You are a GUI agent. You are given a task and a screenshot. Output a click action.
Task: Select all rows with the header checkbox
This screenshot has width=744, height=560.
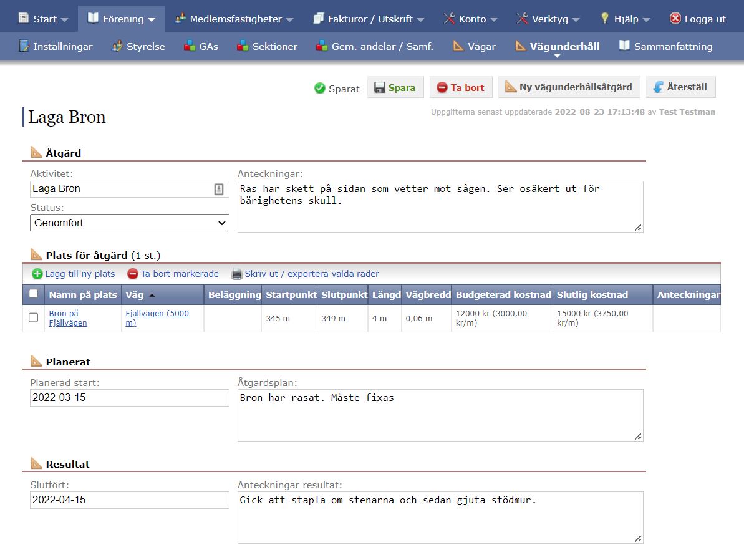34,294
